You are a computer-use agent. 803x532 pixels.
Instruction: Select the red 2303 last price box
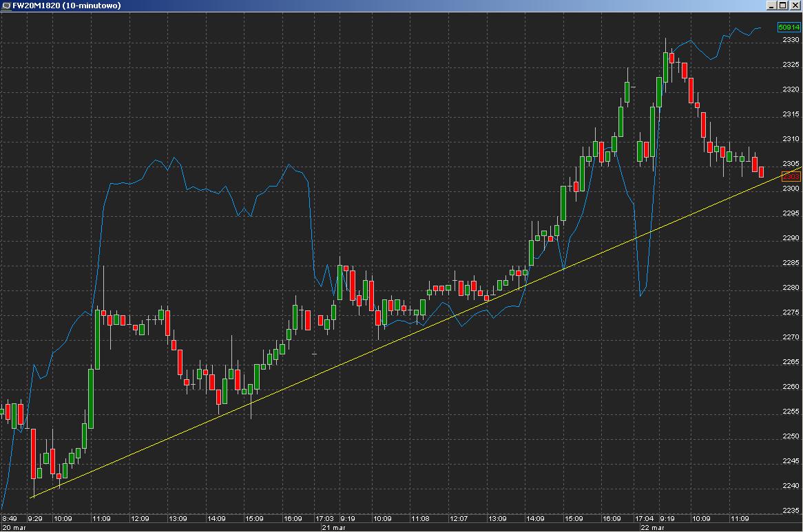click(x=791, y=176)
